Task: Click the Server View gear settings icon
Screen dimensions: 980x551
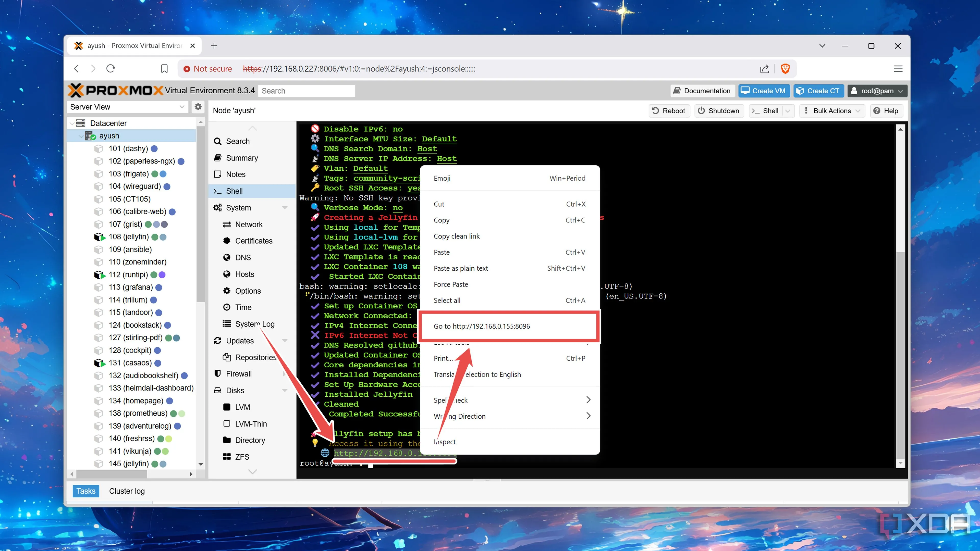Action: (x=198, y=107)
